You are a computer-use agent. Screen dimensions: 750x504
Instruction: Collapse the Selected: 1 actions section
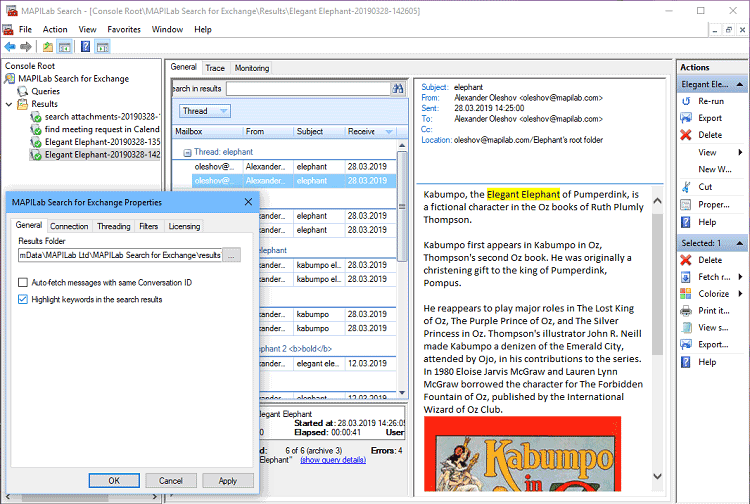pos(740,243)
